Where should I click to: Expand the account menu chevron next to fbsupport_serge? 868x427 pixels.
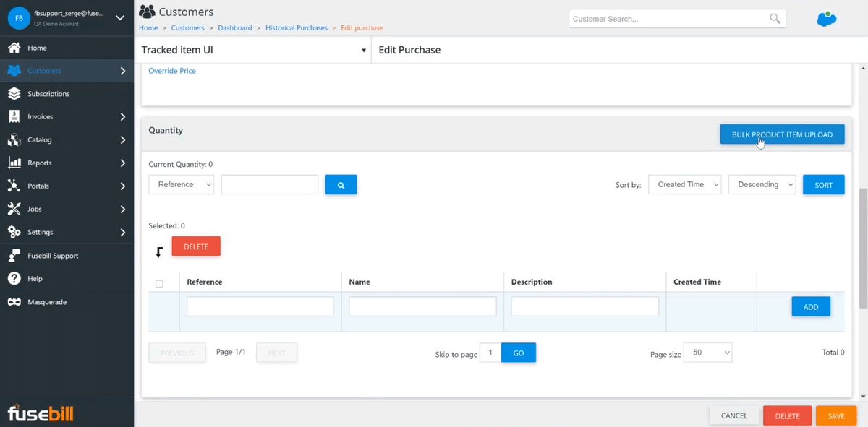120,18
